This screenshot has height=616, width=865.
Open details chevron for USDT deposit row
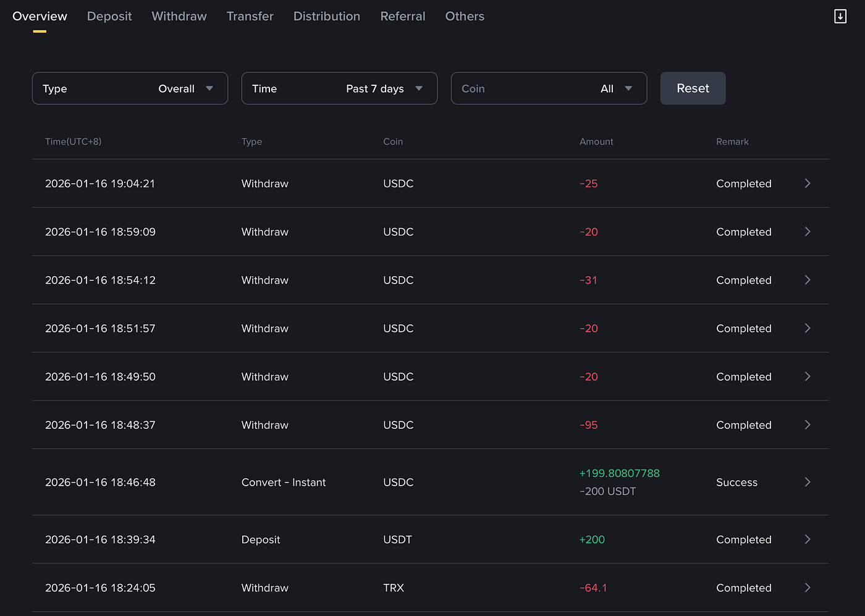(808, 539)
